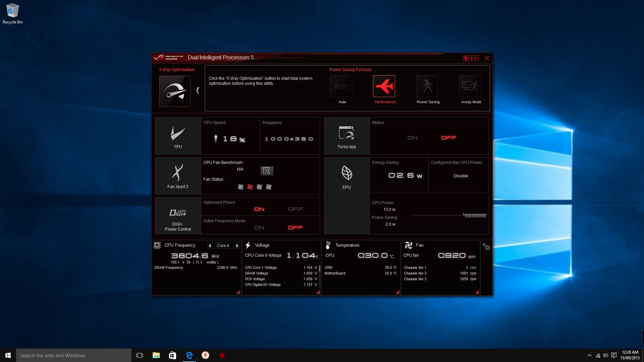Expand the Fan monitor corner triangle

coord(477,292)
